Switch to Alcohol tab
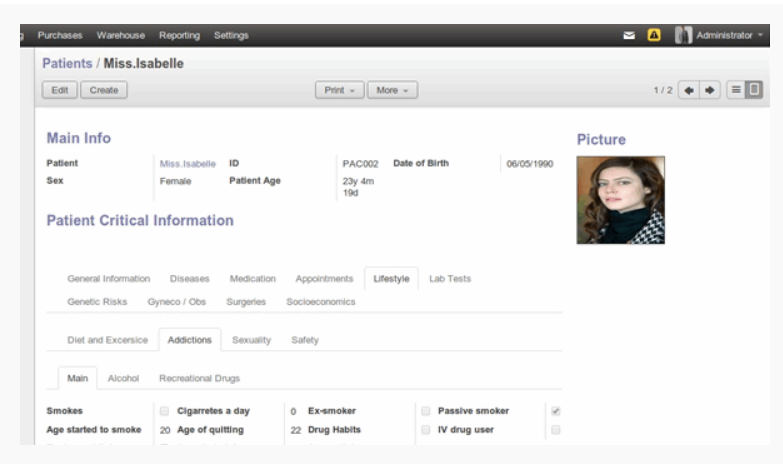This screenshot has height=464, width=783. (123, 378)
